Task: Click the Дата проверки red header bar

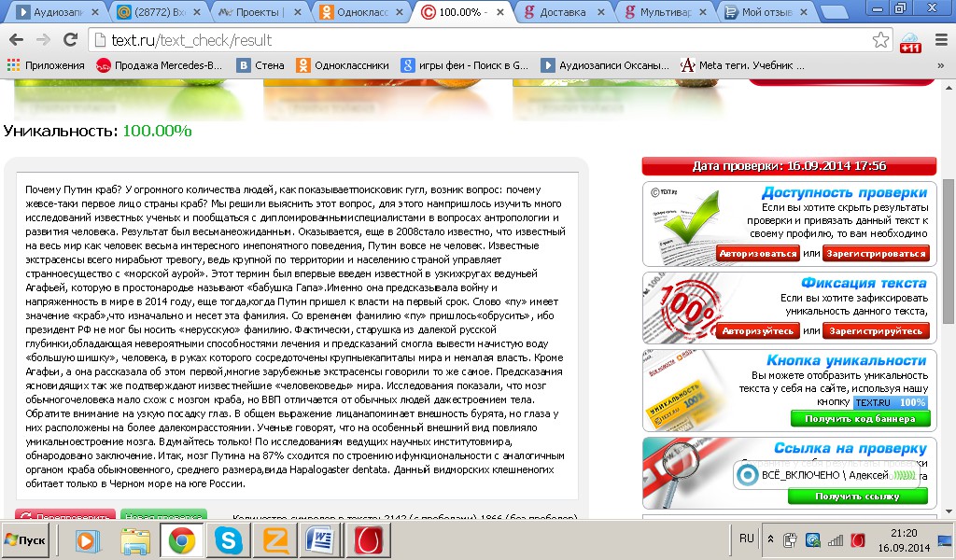Action: coord(789,166)
